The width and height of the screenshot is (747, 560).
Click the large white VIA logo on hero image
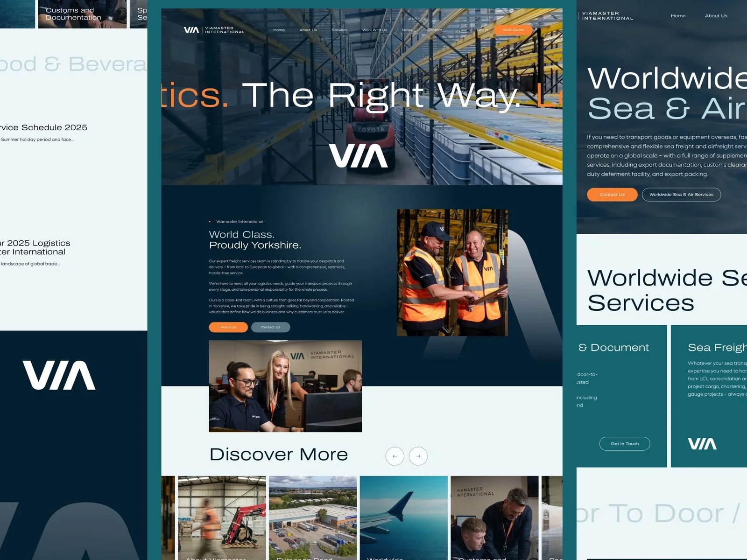pyautogui.click(x=358, y=155)
